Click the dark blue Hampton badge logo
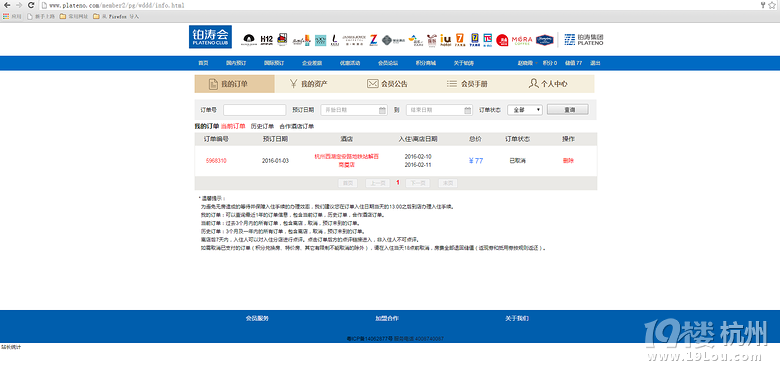This screenshot has width=780, height=369. (x=545, y=40)
